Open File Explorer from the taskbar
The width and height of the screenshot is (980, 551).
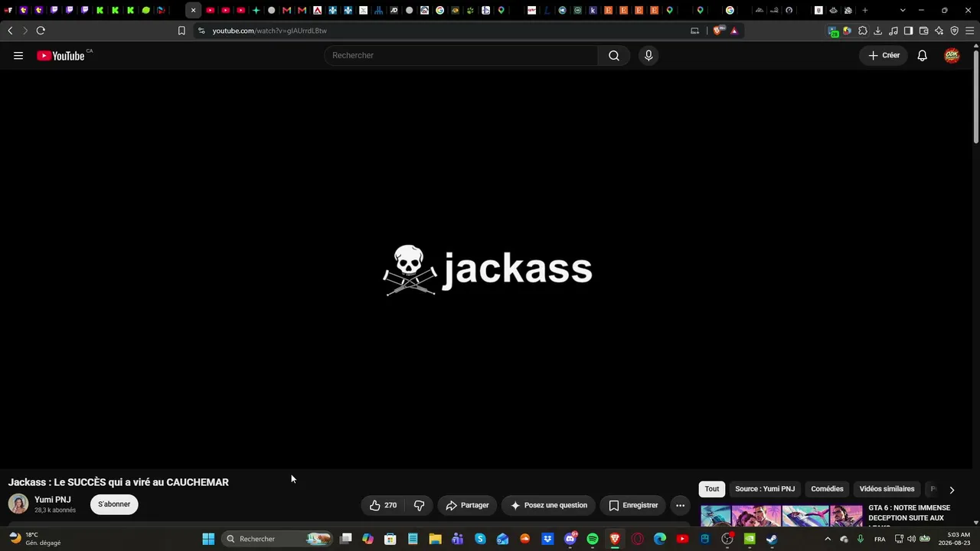435,539
